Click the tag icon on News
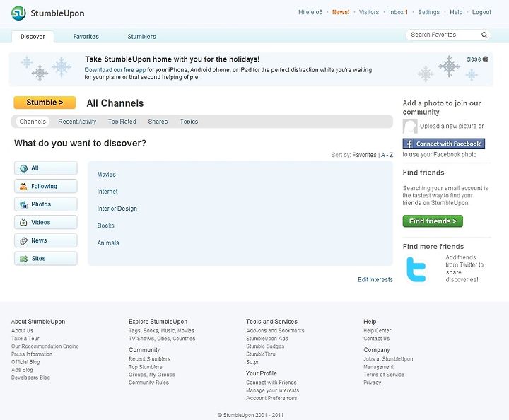509x420 pixels. 24,240
